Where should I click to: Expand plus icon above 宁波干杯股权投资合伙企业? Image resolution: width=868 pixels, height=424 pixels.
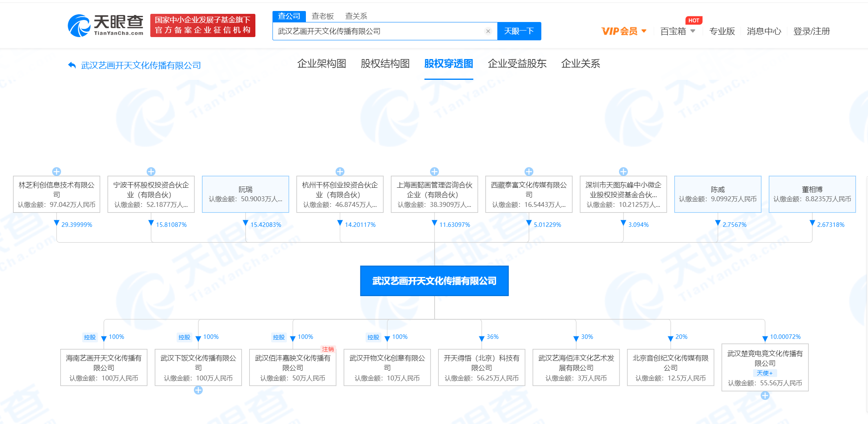coord(151,171)
